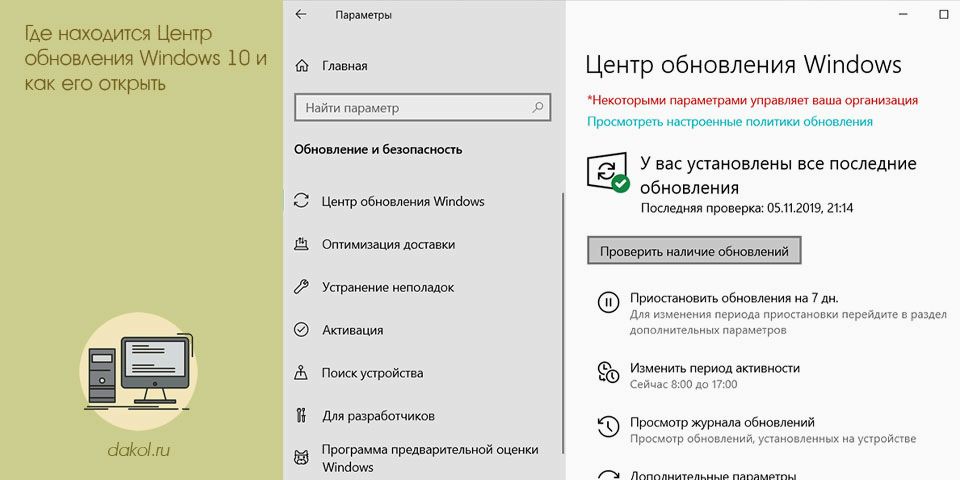This screenshot has width=960, height=480.
Task: Open Просмотр журнала обновлений
Action: click(722, 422)
